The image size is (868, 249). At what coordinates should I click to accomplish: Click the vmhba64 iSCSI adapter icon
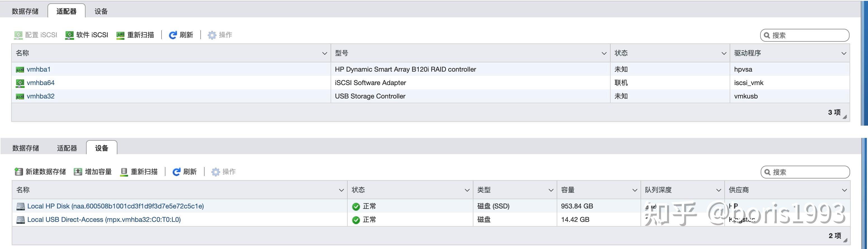(20, 83)
